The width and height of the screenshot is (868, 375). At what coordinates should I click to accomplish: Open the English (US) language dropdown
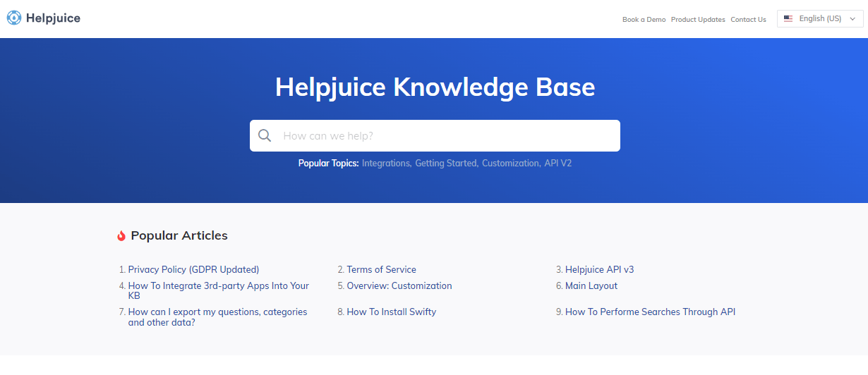tap(820, 19)
